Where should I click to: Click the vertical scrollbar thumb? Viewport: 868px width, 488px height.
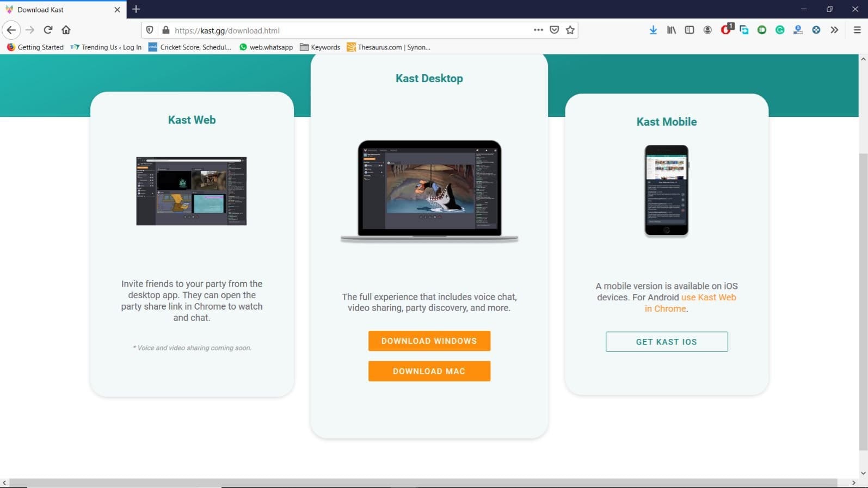tap(863, 302)
